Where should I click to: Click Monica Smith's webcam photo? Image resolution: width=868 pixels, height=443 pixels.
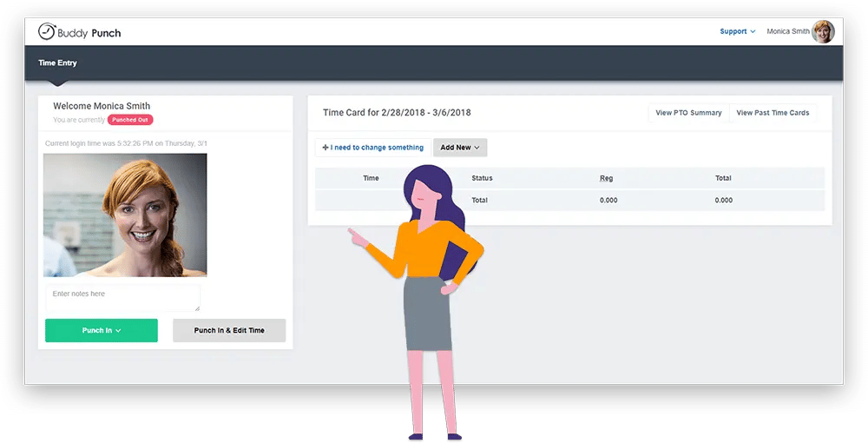pyautogui.click(x=125, y=215)
